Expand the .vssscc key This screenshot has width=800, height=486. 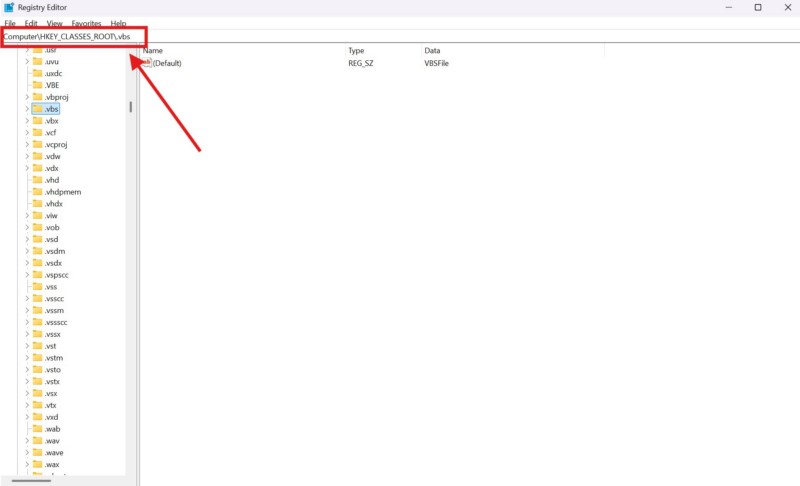(27, 322)
